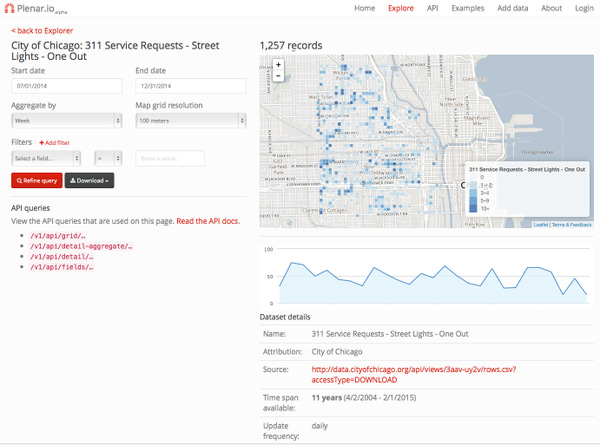Open the Read the API docs link
600x445 pixels.
208,221
